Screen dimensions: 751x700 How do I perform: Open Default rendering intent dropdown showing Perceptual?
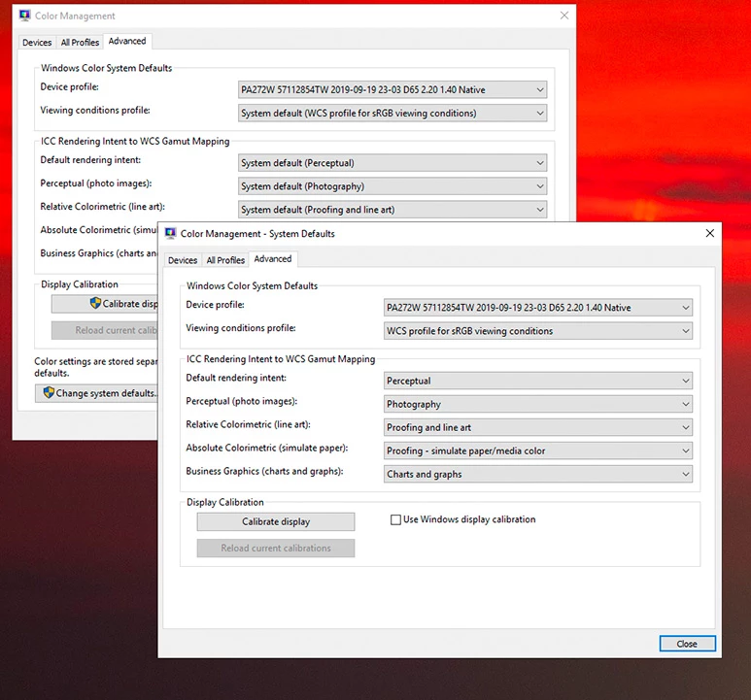(538, 381)
